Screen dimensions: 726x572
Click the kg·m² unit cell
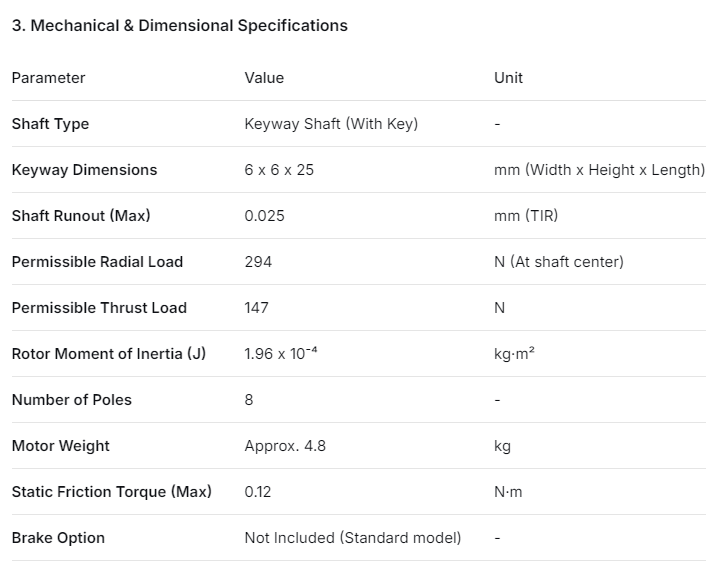(x=514, y=354)
